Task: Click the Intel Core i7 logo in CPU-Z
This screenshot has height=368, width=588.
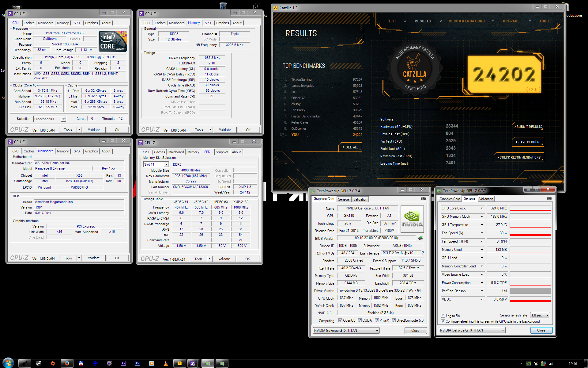Action: click(113, 41)
